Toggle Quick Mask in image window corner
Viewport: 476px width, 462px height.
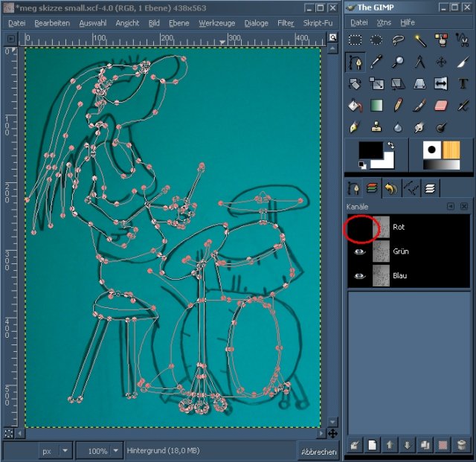coord(9,434)
